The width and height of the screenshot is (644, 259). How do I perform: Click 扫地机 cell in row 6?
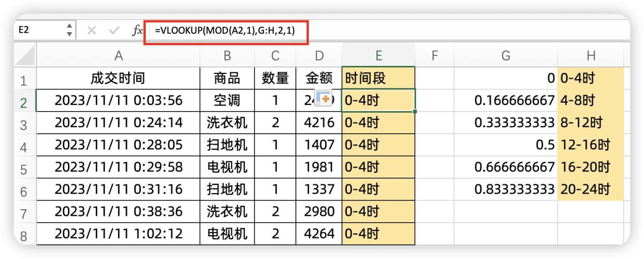pyautogui.click(x=227, y=190)
